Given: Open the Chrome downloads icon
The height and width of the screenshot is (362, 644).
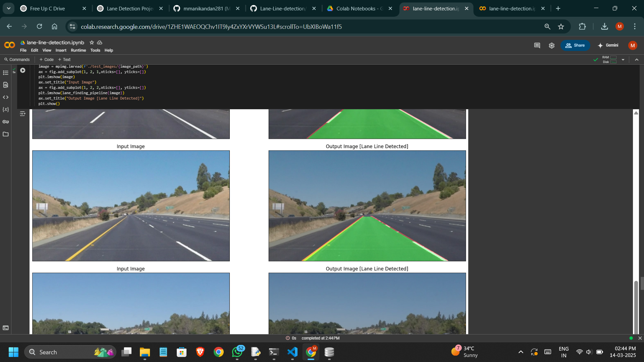Looking at the screenshot, I should point(604,26).
